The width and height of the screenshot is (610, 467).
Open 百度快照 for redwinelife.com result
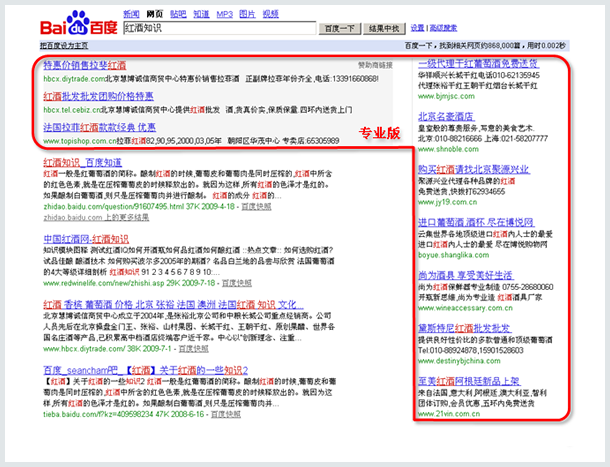237,283
